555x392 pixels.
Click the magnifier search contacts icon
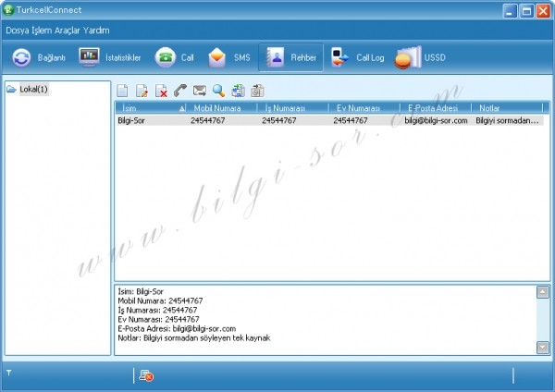tap(218, 91)
